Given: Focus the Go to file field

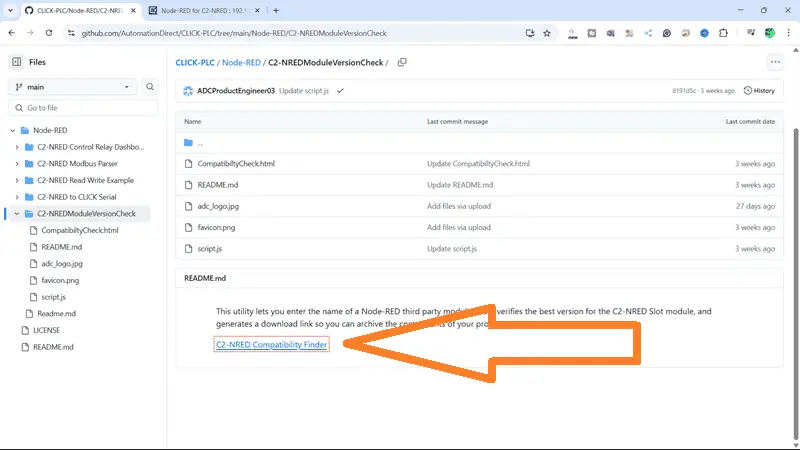Looking at the screenshot, I should coord(83,108).
